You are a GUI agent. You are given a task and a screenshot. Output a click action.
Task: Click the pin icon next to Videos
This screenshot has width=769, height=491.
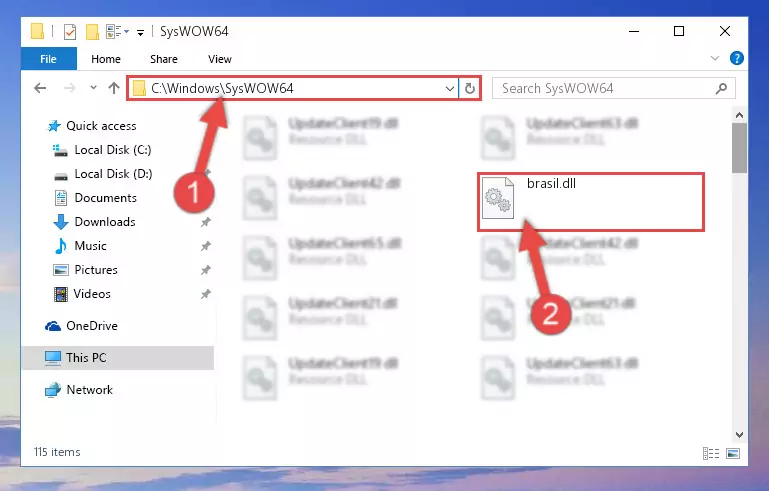pyautogui.click(x=205, y=294)
